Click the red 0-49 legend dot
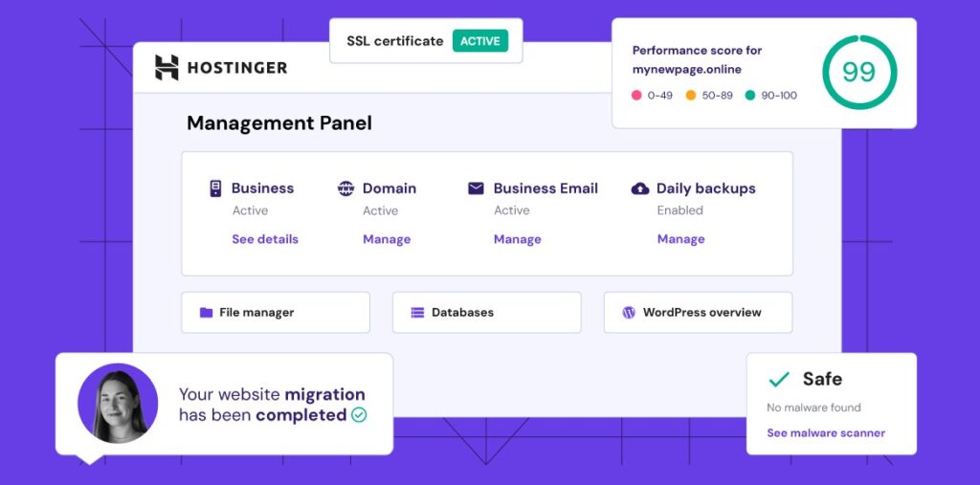Screen dimensions: 980x485 point(636,96)
